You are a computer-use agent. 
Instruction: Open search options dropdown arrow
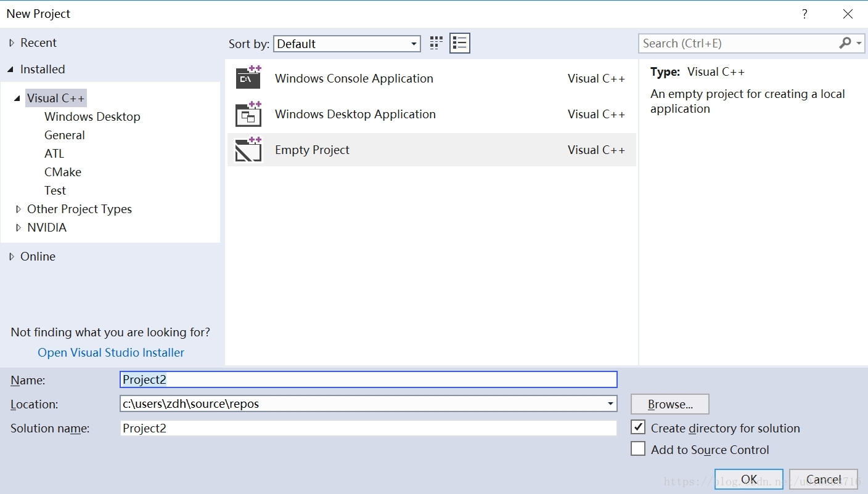[x=859, y=43]
